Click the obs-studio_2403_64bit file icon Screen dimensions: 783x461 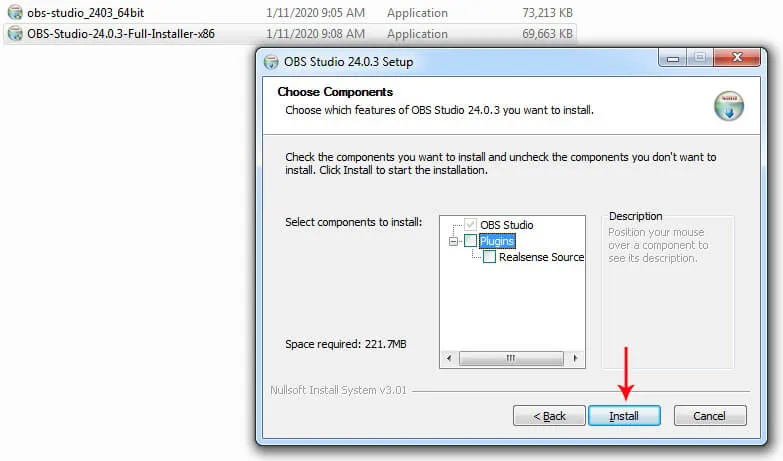15,12
